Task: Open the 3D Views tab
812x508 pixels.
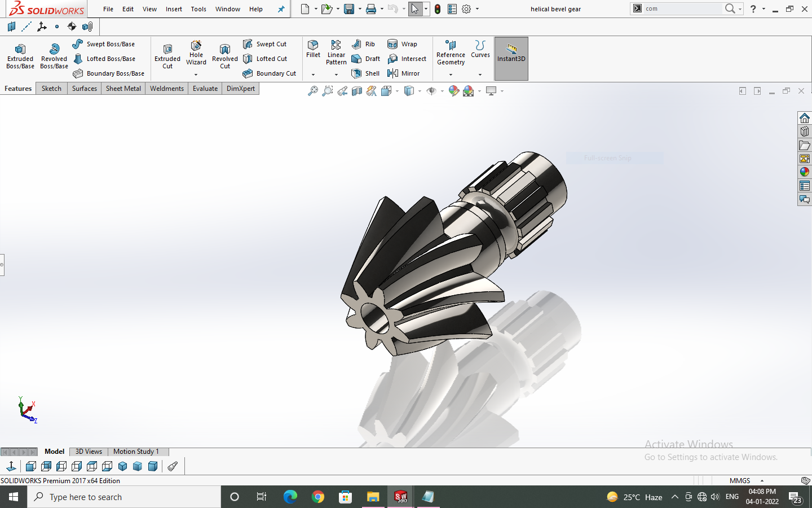Action: point(89,452)
